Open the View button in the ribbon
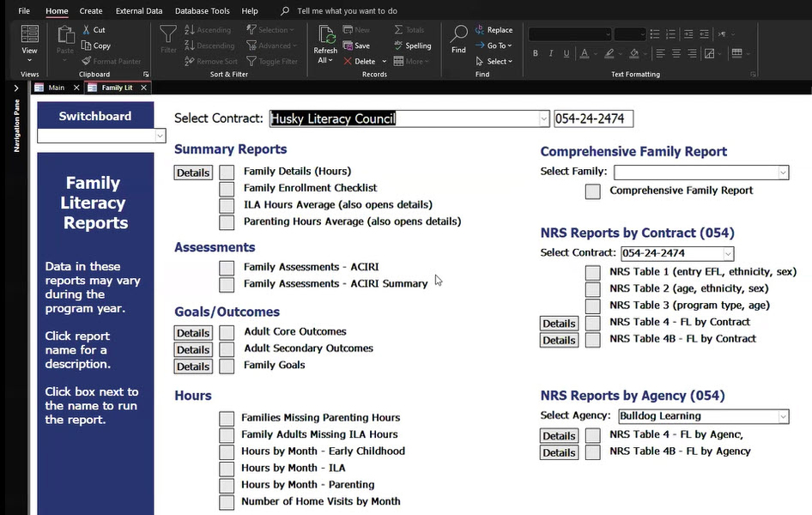The width and height of the screenshot is (812, 515). pos(29,44)
